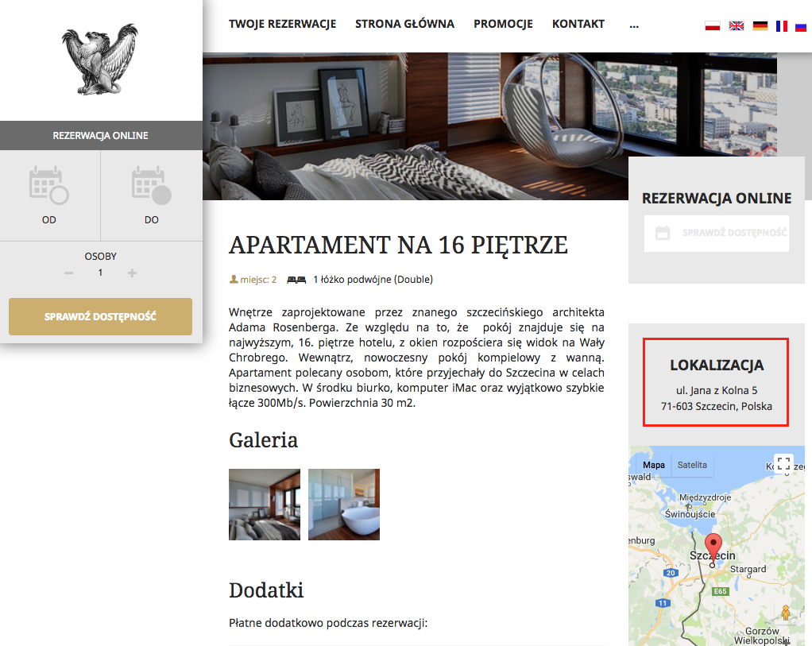Viewport: 812px width, 646px height.
Task: Open bedroom gallery thumbnail
Action: pyautogui.click(x=265, y=505)
